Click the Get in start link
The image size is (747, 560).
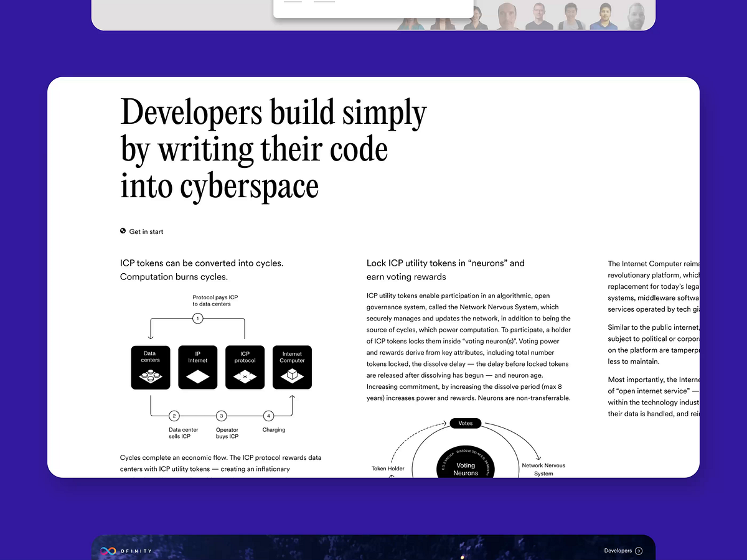[146, 231]
